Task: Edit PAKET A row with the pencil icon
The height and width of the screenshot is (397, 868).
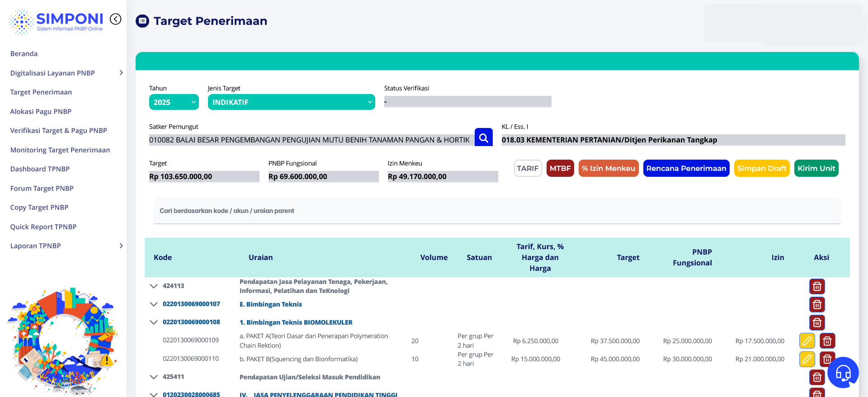Action: tap(807, 340)
